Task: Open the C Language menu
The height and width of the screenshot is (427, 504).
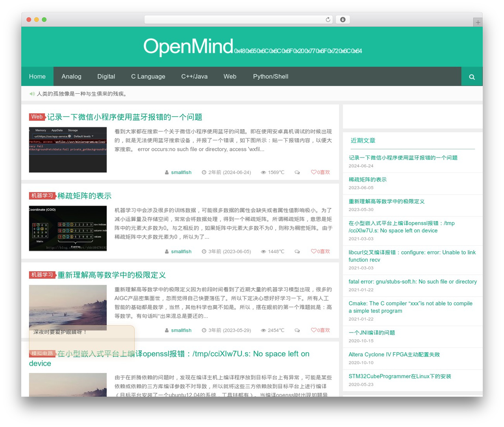Action: click(148, 76)
